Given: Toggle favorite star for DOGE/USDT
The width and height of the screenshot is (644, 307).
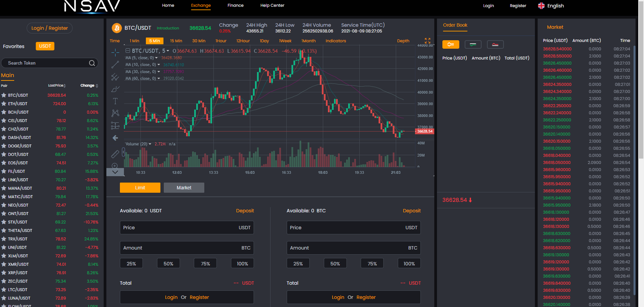Looking at the screenshot, I should coord(4,146).
